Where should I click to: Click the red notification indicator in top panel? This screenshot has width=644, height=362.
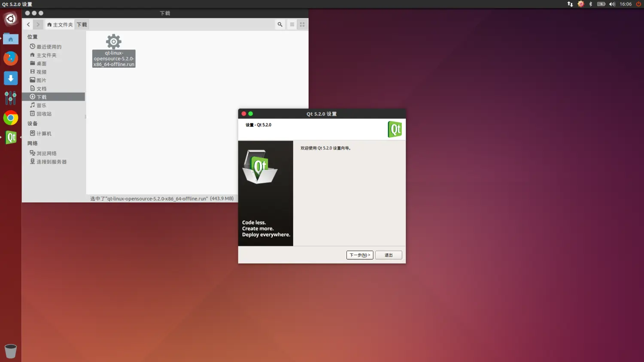pyautogui.click(x=581, y=4)
